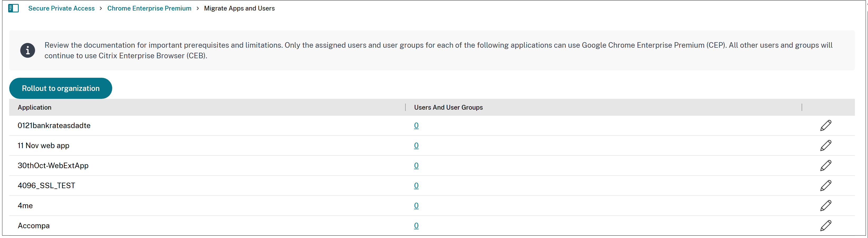Click the Users And User Groups column header

coord(449,107)
